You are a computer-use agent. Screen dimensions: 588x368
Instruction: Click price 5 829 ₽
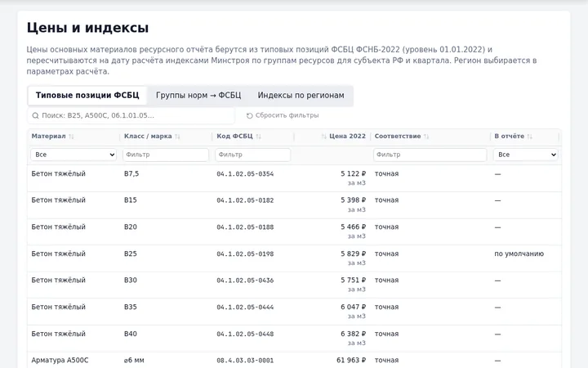[354, 254]
